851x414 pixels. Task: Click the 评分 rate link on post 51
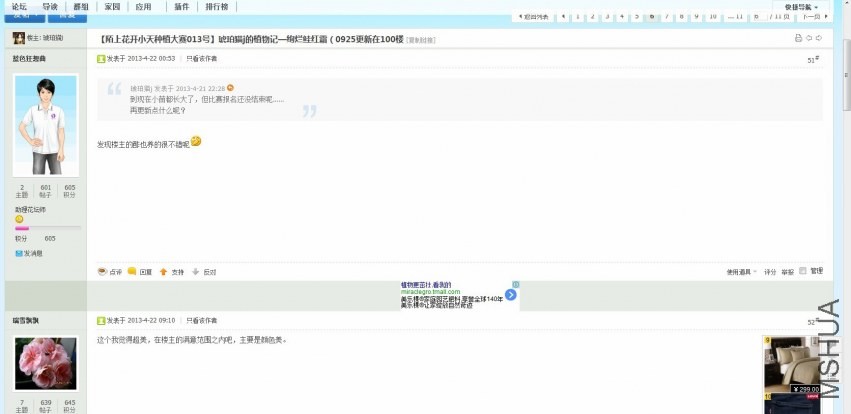770,272
